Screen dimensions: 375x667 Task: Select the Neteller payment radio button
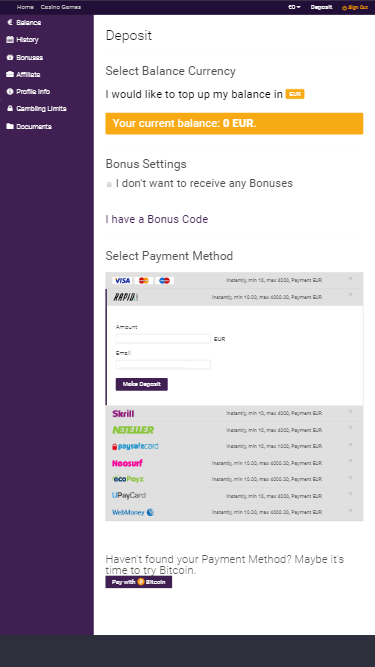click(351, 428)
